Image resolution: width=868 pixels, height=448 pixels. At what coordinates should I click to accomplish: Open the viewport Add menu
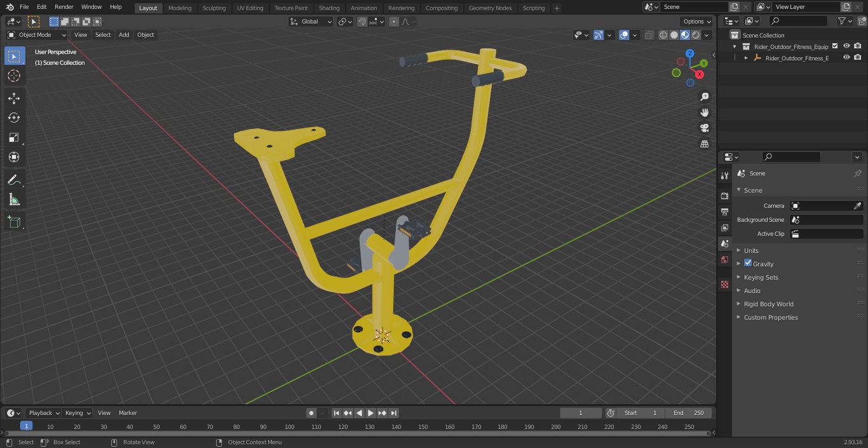(124, 35)
